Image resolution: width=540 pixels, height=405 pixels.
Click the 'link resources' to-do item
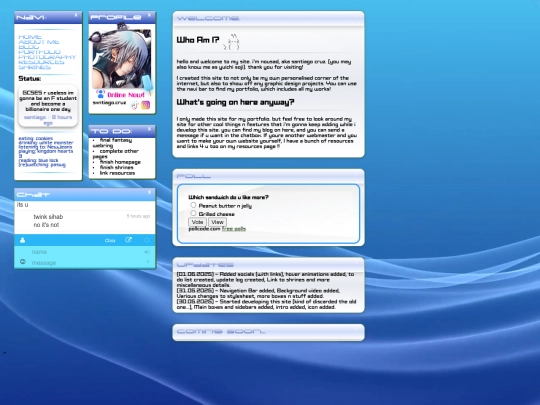(117, 173)
